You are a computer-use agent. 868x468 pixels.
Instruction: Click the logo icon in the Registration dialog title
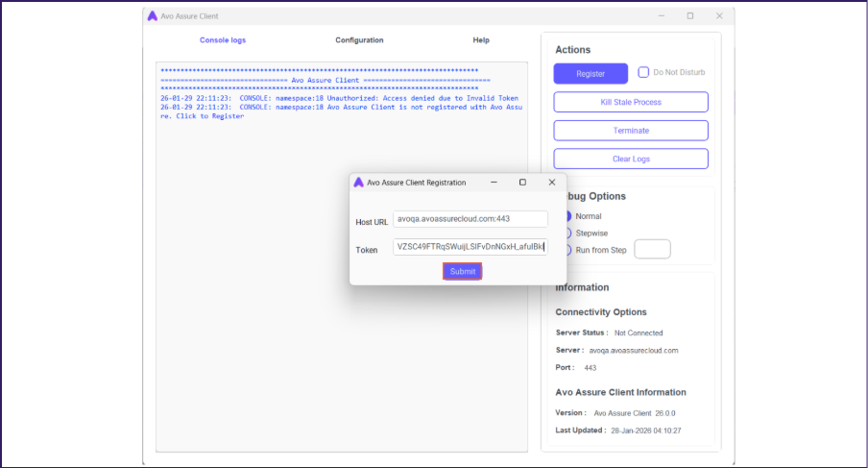coord(358,182)
